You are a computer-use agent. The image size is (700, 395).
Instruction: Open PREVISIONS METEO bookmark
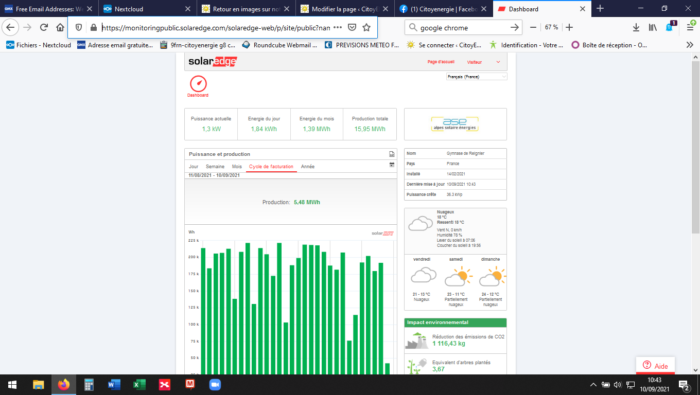pyautogui.click(x=362, y=45)
